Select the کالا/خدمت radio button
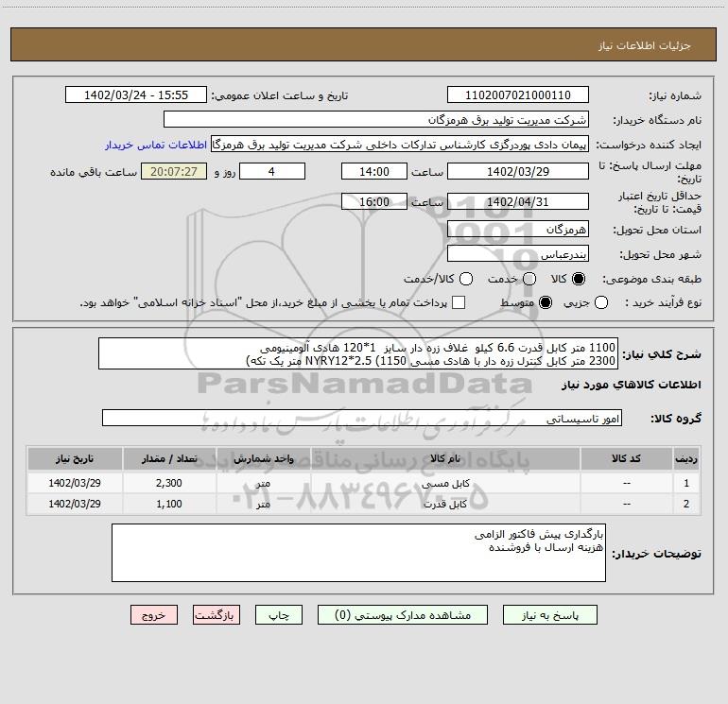The width and height of the screenshot is (728, 704). (466, 279)
